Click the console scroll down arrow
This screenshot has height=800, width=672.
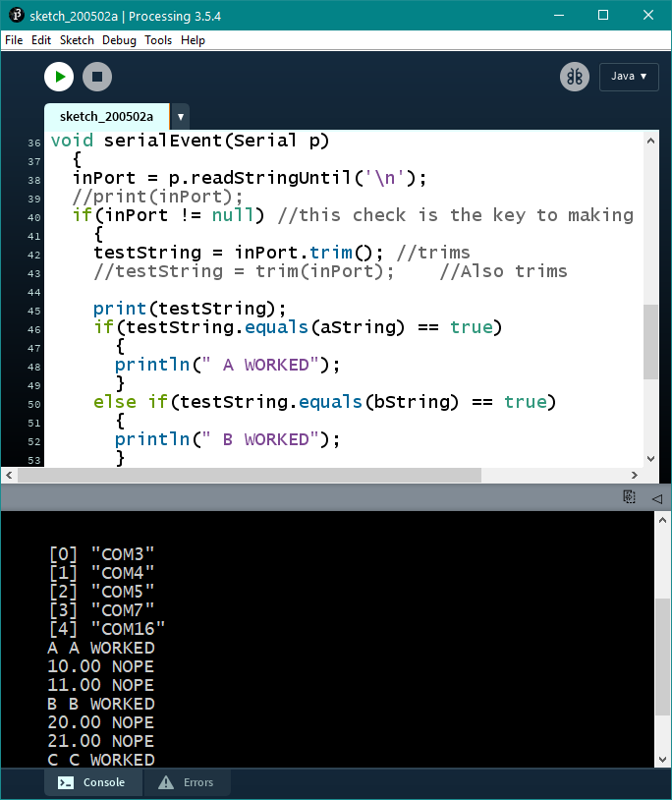[662, 760]
